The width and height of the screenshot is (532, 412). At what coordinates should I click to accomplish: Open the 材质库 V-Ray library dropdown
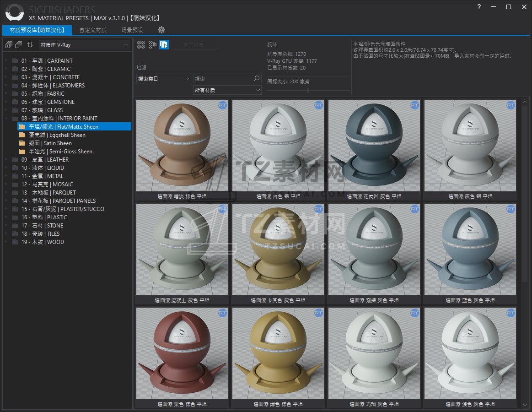pos(85,45)
